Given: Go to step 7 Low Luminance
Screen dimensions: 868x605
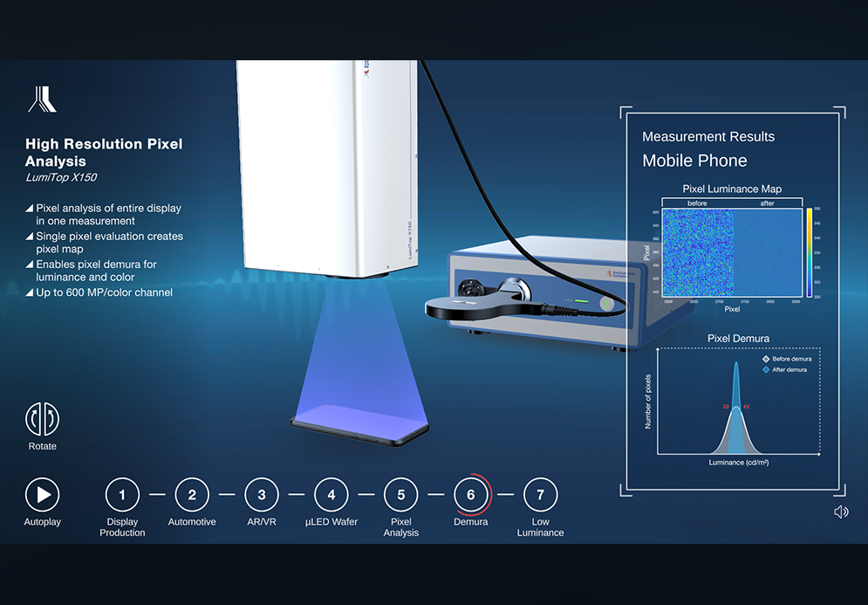Looking at the screenshot, I should pos(540,495).
